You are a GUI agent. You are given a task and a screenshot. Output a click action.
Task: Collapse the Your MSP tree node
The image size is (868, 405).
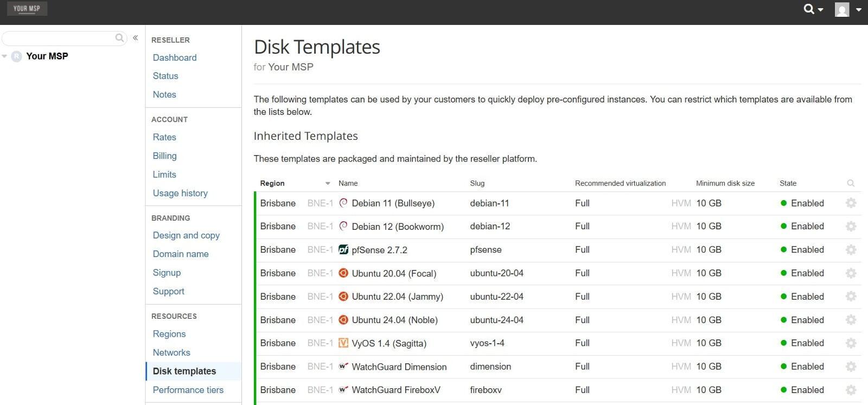pyautogui.click(x=4, y=56)
